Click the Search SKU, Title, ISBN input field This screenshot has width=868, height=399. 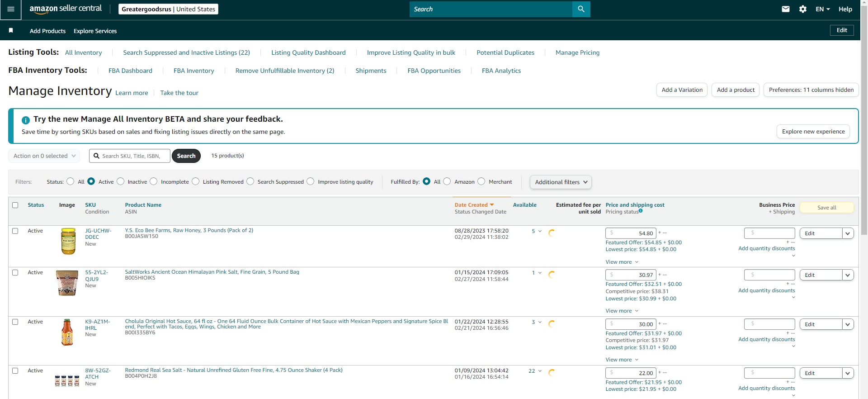pos(130,156)
